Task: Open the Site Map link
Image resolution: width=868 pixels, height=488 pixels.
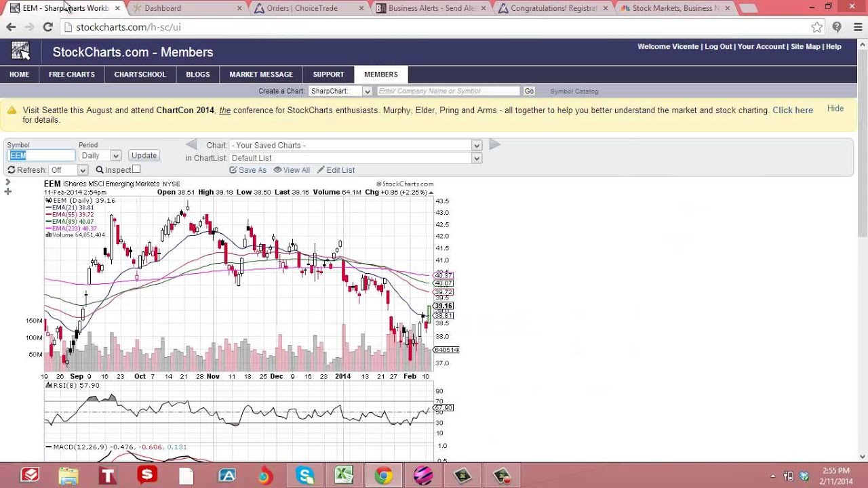Action: click(806, 47)
